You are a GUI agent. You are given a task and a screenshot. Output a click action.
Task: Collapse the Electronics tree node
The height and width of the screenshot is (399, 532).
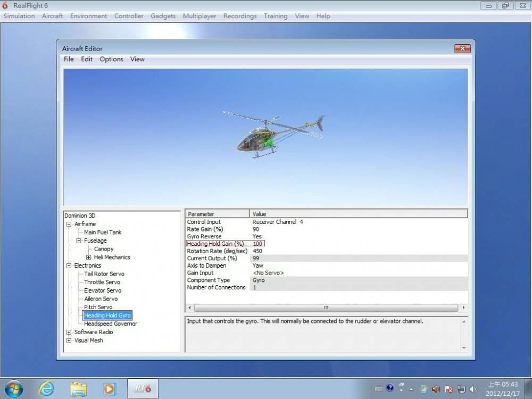69,265
